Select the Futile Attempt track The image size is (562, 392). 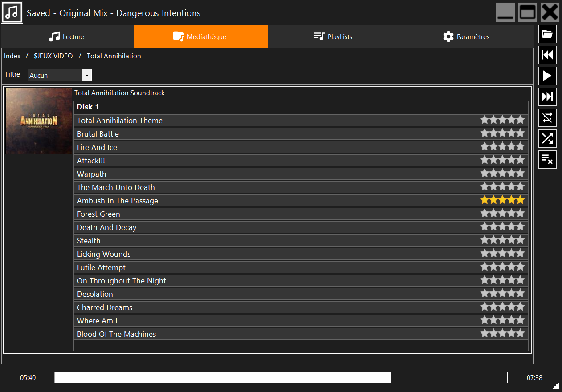click(301, 267)
